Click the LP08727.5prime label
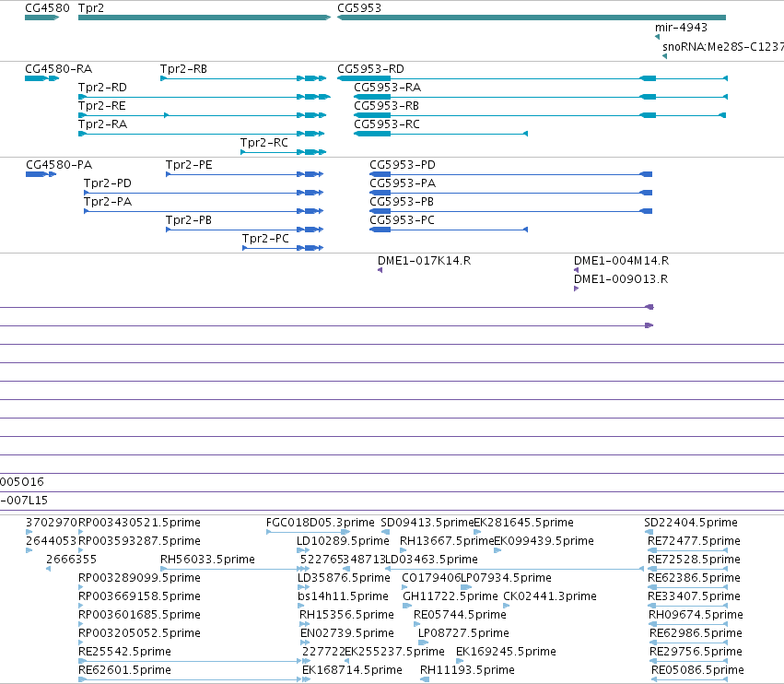 pyautogui.click(x=463, y=634)
